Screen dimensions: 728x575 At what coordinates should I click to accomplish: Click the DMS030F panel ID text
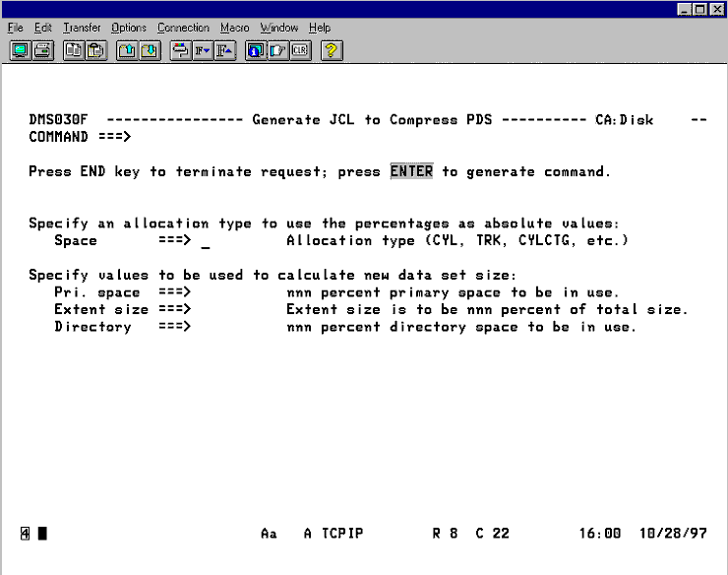[x=58, y=120]
